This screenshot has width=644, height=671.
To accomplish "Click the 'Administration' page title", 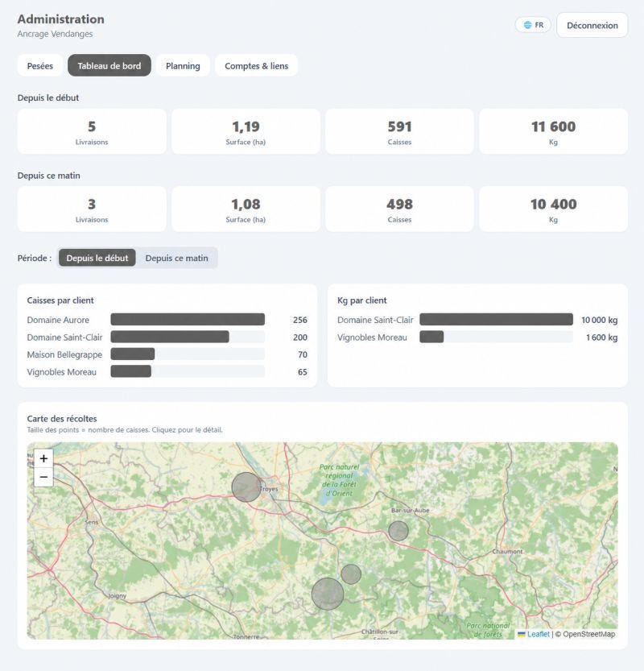I will (60, 19).
